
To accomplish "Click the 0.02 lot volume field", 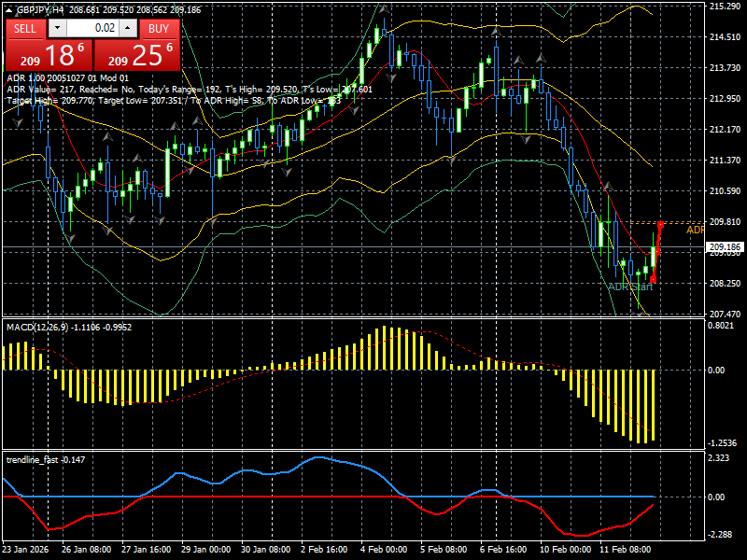I will pyautogui.click(x=92, y=28).
